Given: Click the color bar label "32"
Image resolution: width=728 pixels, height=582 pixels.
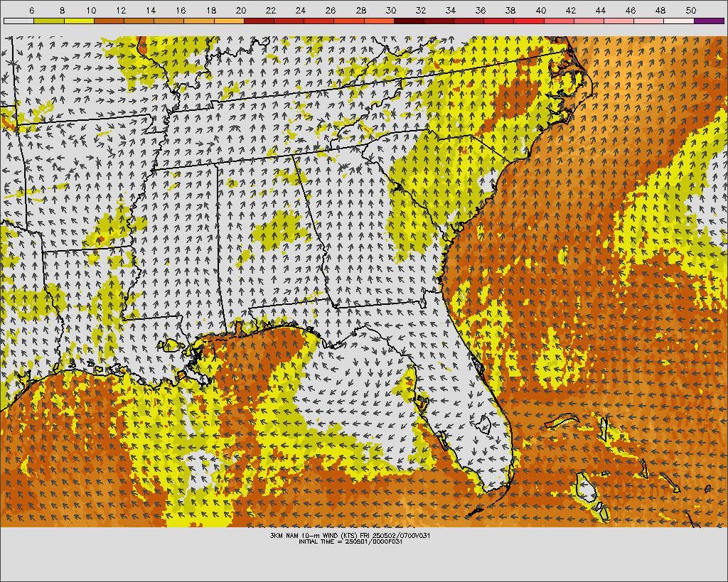Looking at the screenshot, I should click(421, 10).
